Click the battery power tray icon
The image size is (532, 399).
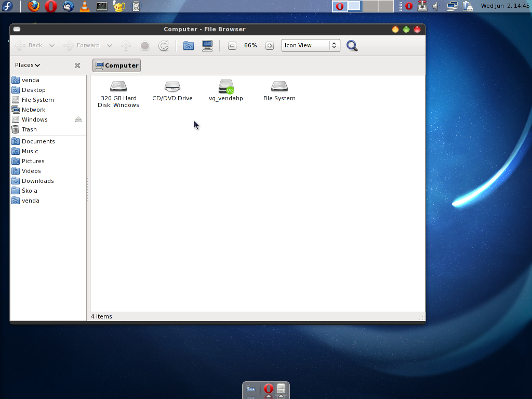[468, 6]
